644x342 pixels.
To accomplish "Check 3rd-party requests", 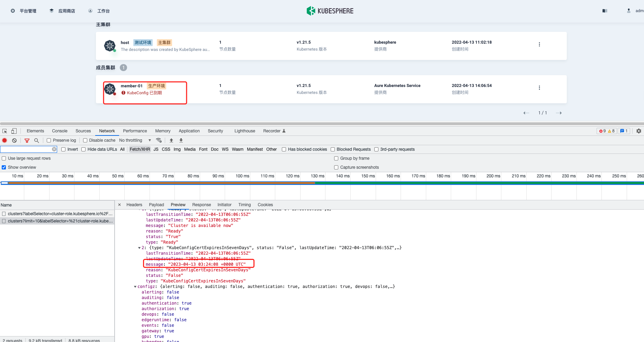I will coord(376,149).
